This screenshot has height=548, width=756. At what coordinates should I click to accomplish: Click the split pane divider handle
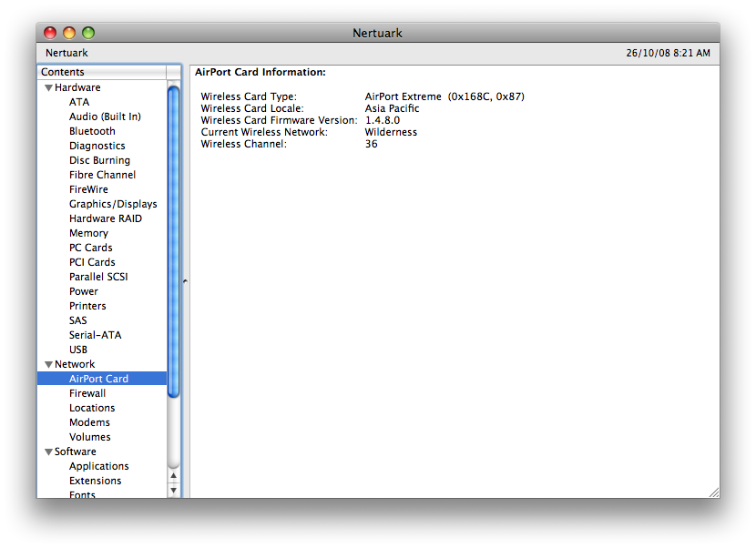pos(185,281)
